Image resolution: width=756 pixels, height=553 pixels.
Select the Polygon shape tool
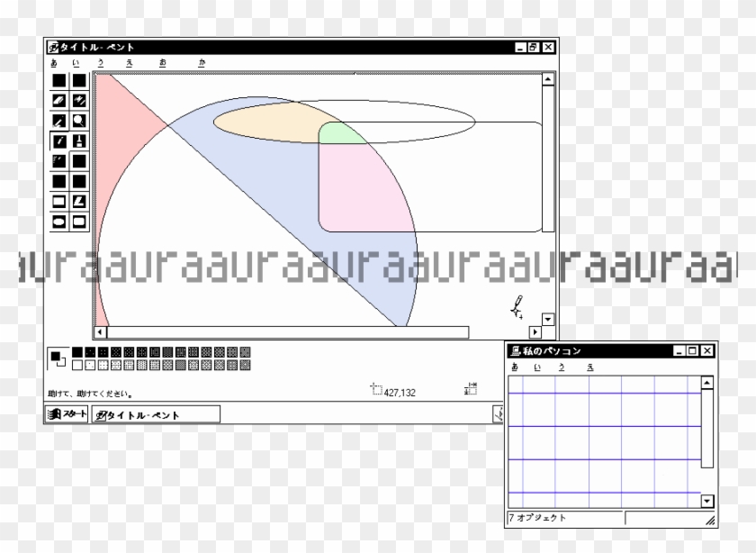[79, 201]
